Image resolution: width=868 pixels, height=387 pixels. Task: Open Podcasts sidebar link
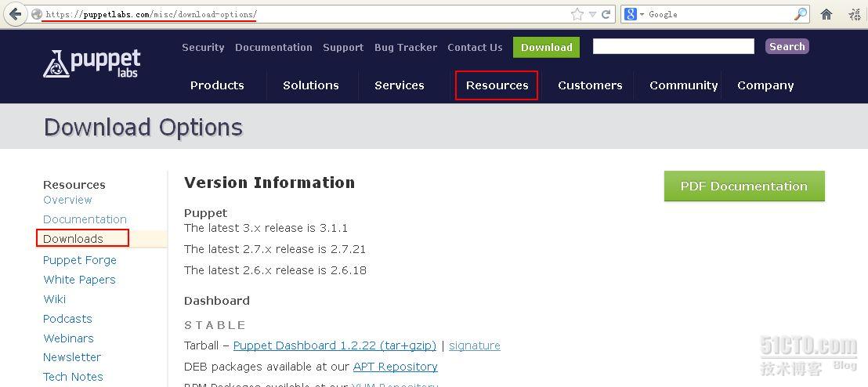click(x=67, y=319)
